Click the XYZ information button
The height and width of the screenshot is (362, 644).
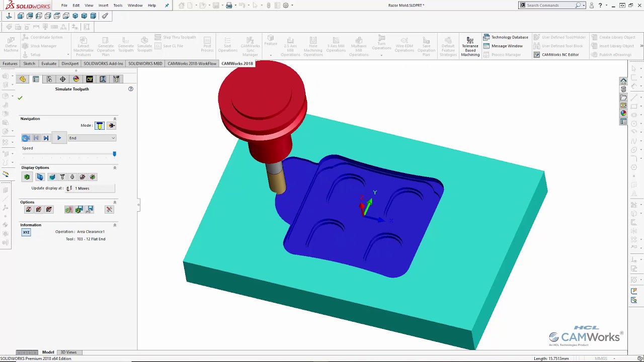click(x=26, y=232)
